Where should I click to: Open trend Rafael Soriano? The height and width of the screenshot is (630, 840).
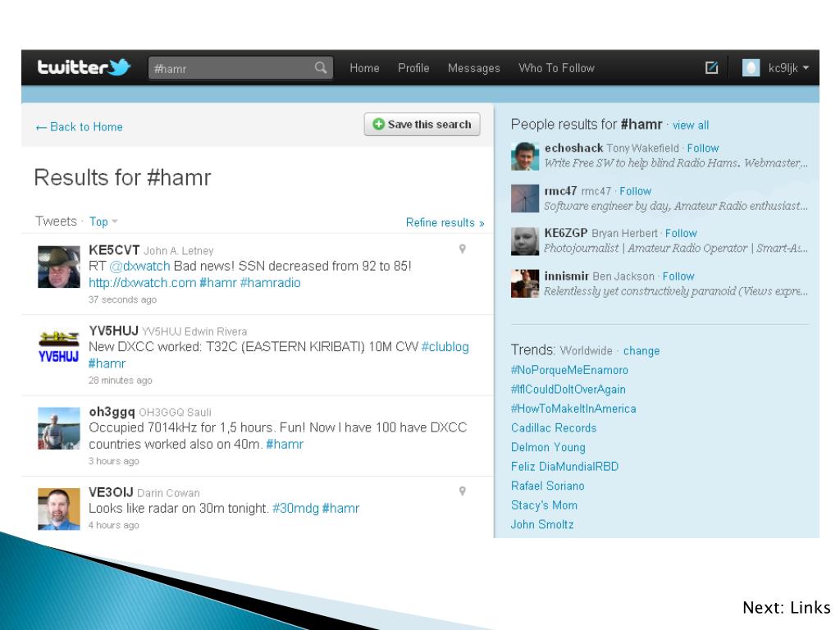click(547, 486)
